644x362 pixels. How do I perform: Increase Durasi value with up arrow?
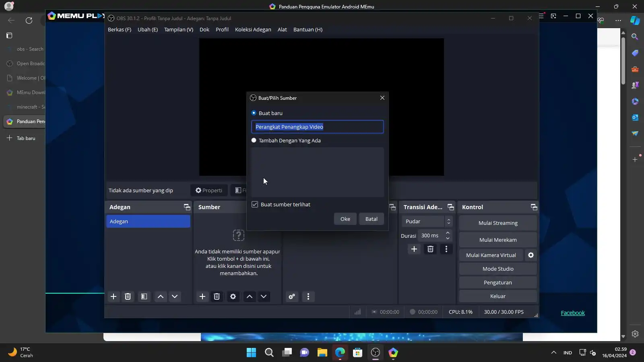tap(448, 233)
